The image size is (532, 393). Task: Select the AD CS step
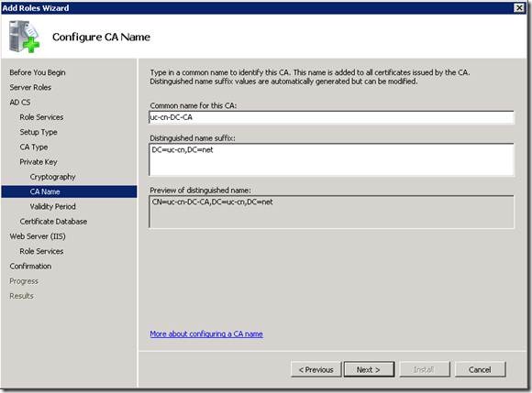point(19,103)
